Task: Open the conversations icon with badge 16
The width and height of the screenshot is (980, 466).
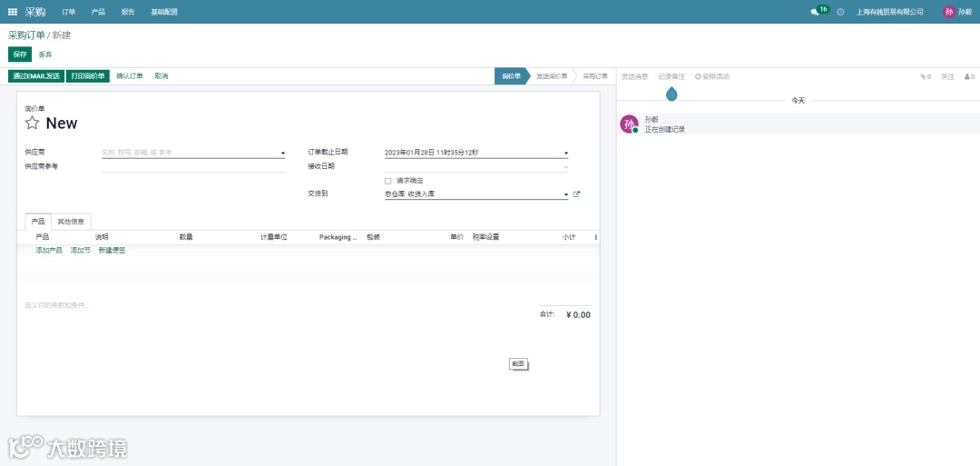Action: pos(819,11)
